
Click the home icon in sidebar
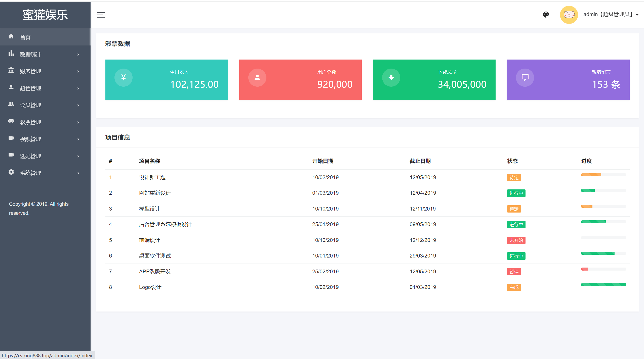(11, 36)
